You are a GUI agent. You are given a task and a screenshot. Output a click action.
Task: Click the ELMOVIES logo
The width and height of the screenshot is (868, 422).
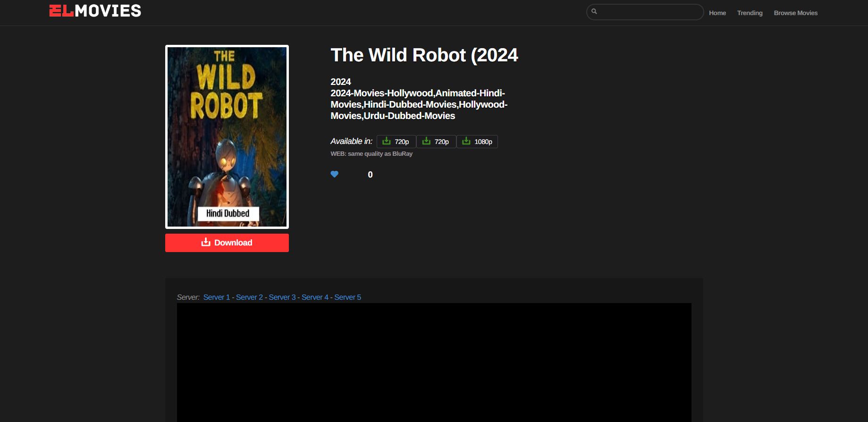[95, 11]
